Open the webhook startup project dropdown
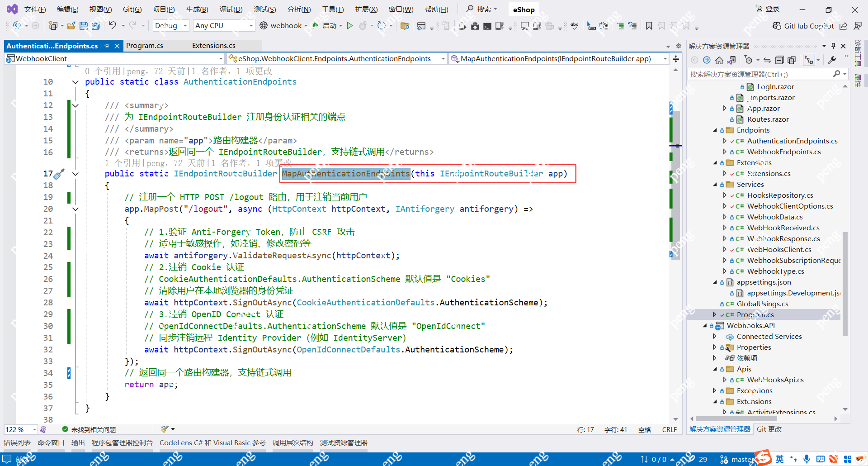 306,26
